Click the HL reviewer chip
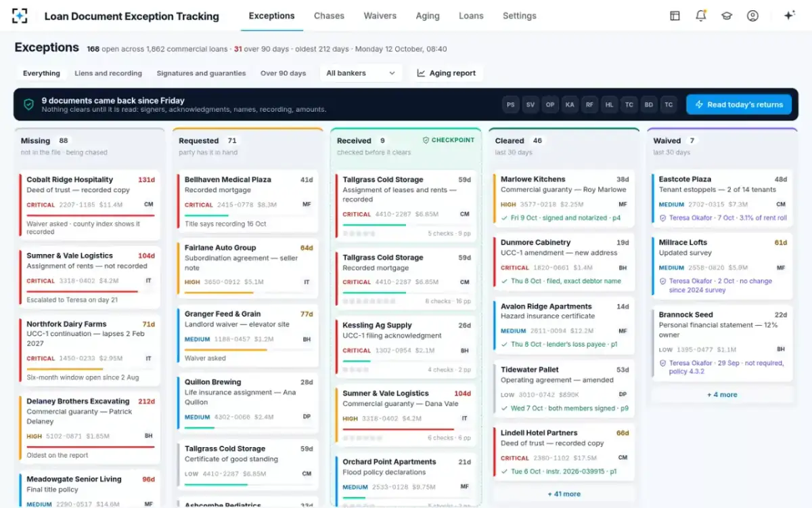Screen dimensions: 812x508 tap(610, 104)
